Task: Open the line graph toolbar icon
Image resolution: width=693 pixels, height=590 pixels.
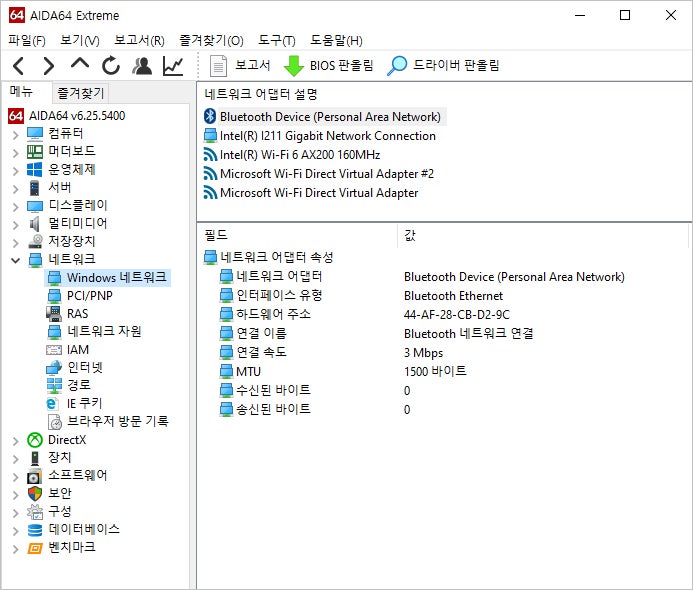Action: click(173, 66)
